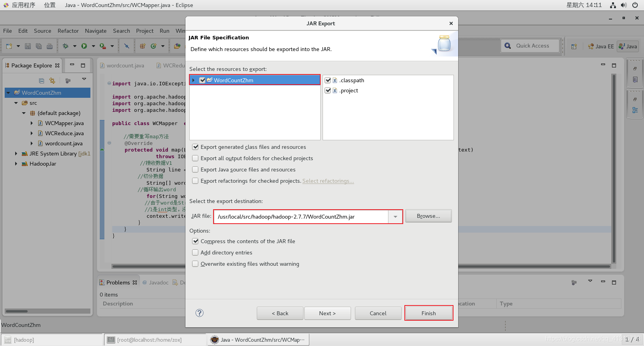Click the Run External Tools icon
Viewport: 644px width, 346px height.
(103, 46)
